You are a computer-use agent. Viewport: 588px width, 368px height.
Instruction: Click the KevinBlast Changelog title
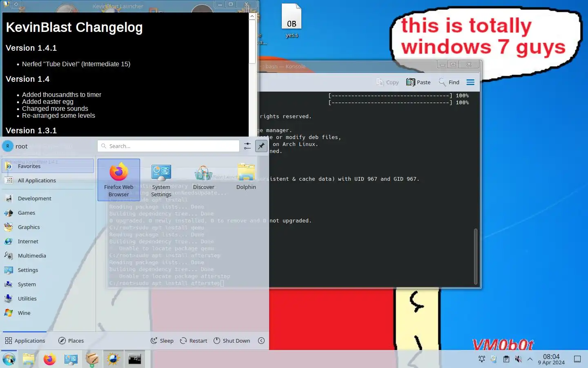pos(74,27)
